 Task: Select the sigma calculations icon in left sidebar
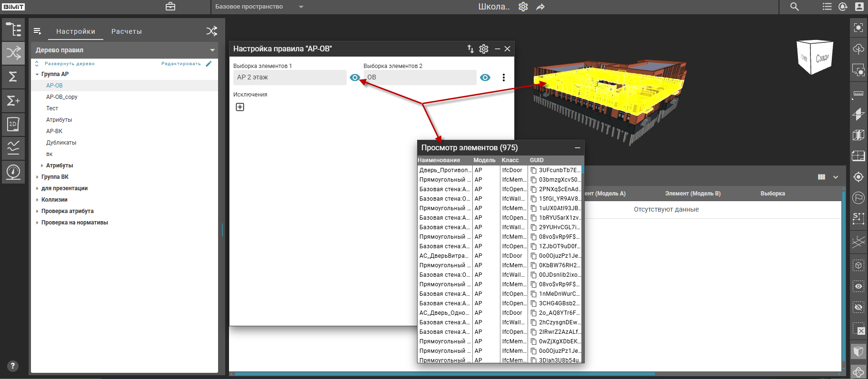13,77
